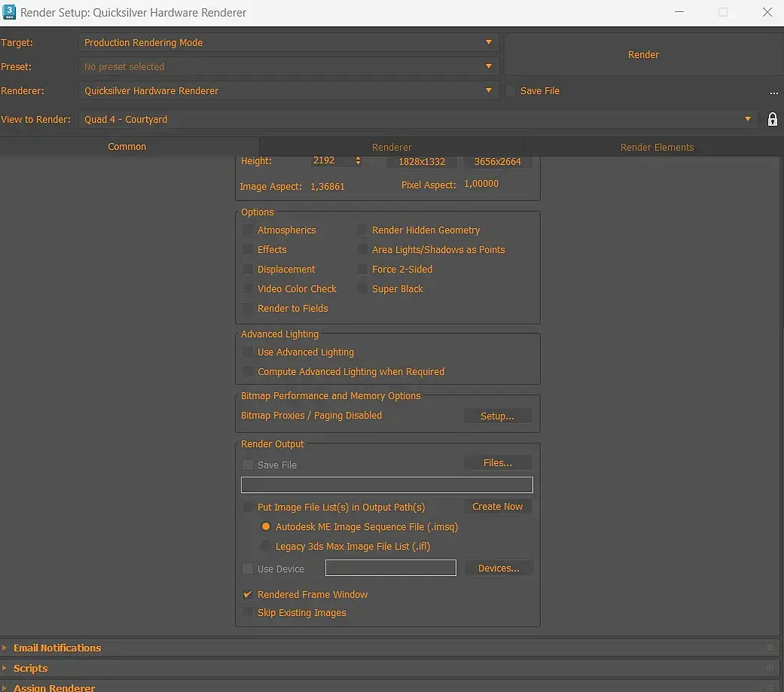Toggle Put Image File List(s) in Output Path(s)
The height and width of the screenshot is (692, 784).
tap(248, 507)
